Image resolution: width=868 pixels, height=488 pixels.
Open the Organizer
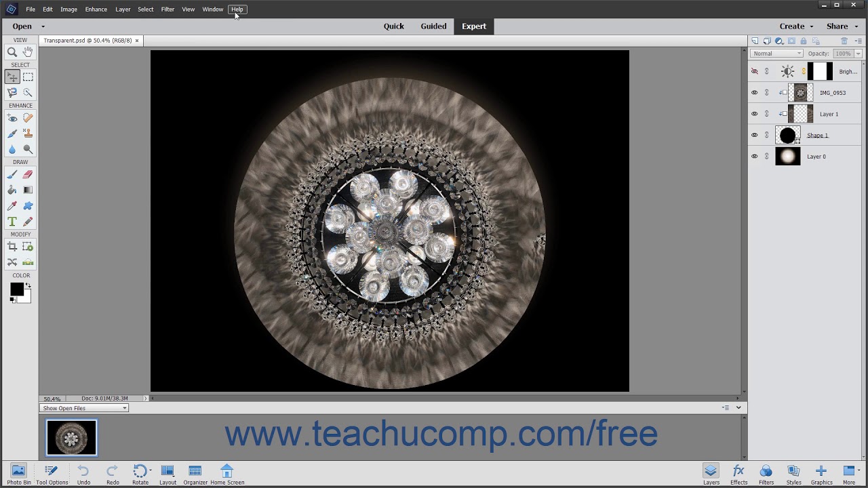click(x=195, y=474)
